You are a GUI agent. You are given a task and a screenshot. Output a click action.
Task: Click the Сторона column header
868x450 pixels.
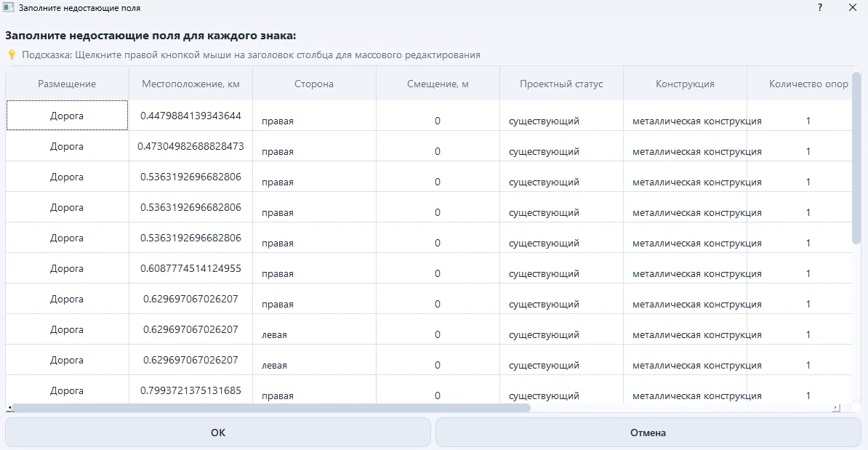point(314,84)
